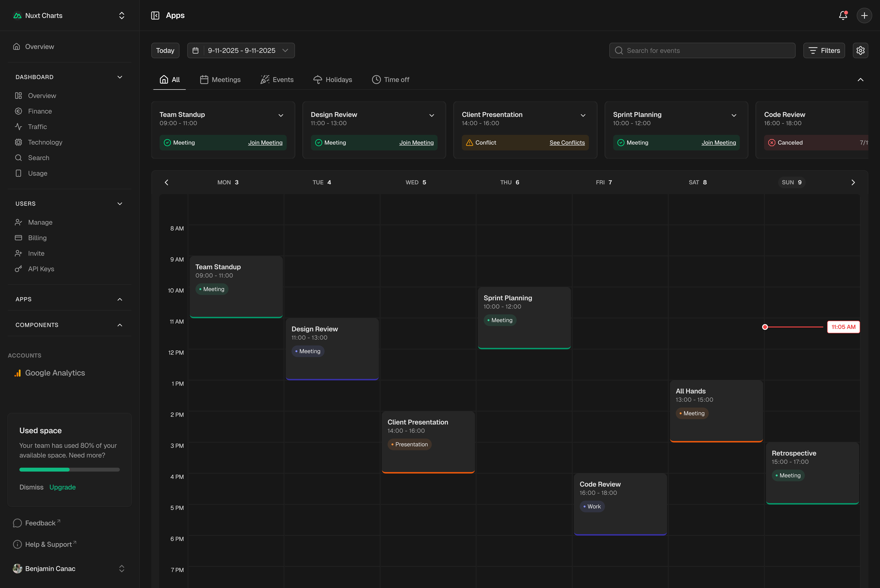
Task: Go to previous week arrow
Action: (166, 182)
